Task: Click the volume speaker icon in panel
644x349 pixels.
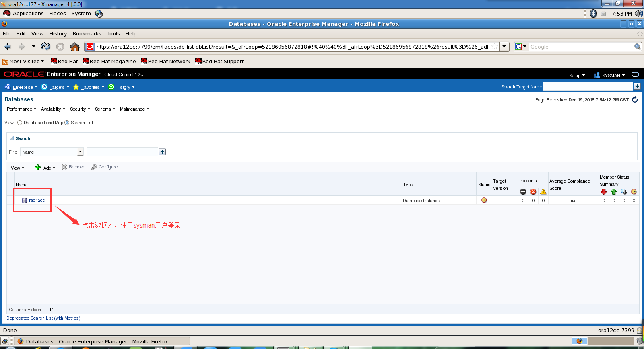Action: coord(639,14)
